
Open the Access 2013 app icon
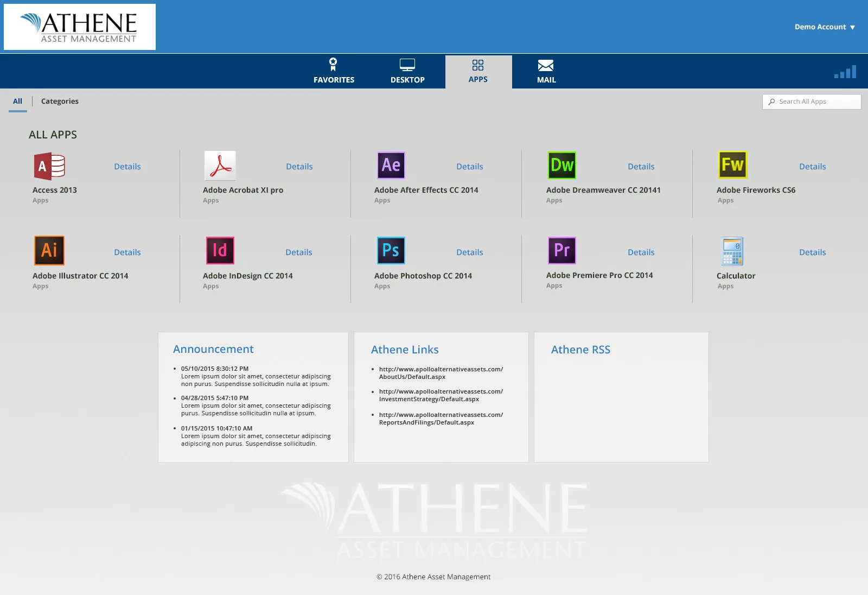click(49, 166)
